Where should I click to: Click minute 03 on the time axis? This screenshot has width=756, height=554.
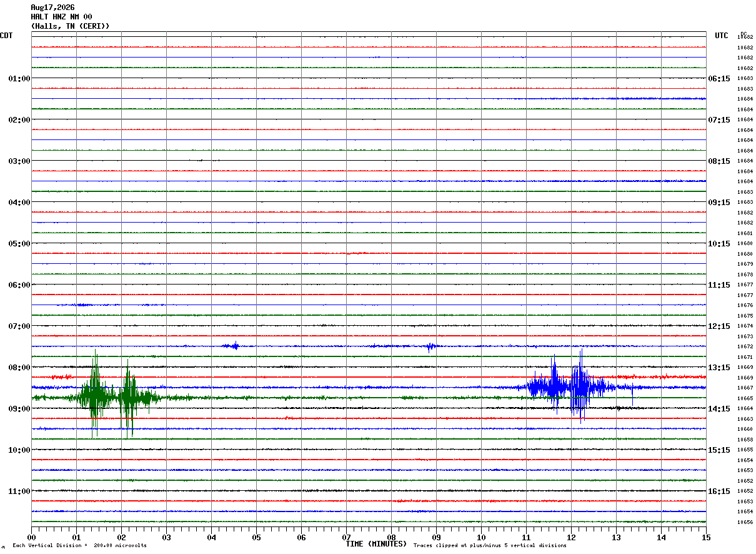[x=166, y=537]
